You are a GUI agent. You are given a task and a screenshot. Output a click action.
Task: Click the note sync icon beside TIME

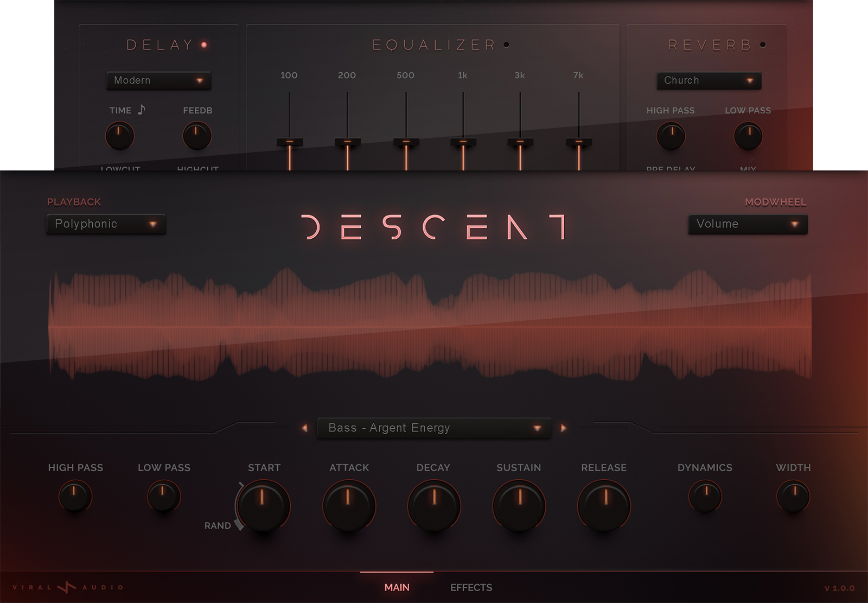click(142, 110)
